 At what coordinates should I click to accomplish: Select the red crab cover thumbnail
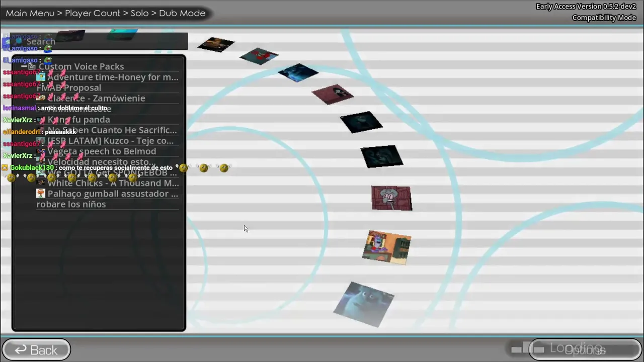[259, 56]
